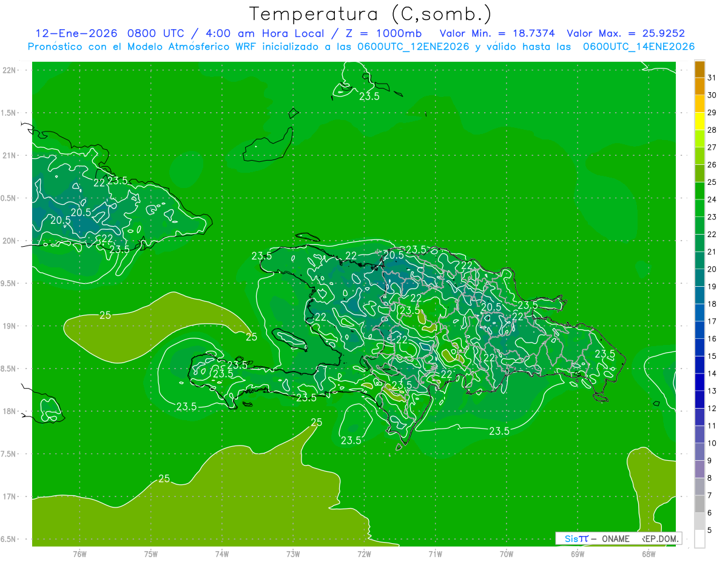Screen dimensions: 728x562
Task: Click 'Valor Min. = 18.7374' value
Action: (497, 33)
